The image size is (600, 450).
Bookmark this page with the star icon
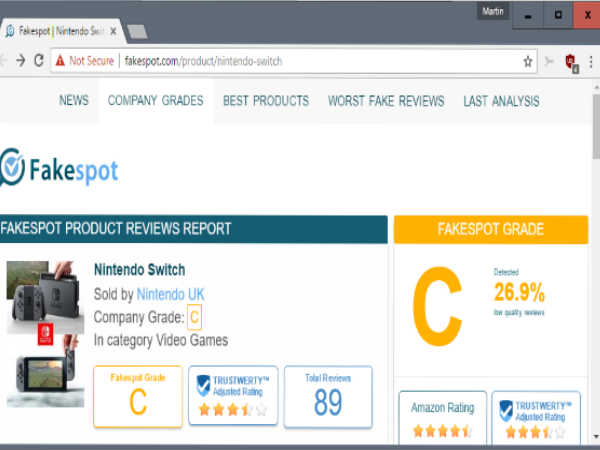click(x=528, y=61)
